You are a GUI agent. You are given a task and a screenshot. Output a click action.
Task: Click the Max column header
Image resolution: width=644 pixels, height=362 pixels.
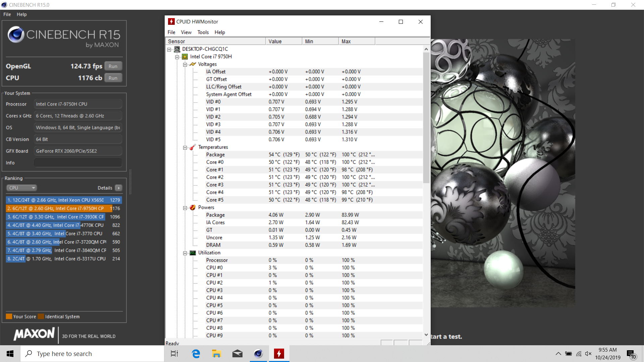[357, 41]
